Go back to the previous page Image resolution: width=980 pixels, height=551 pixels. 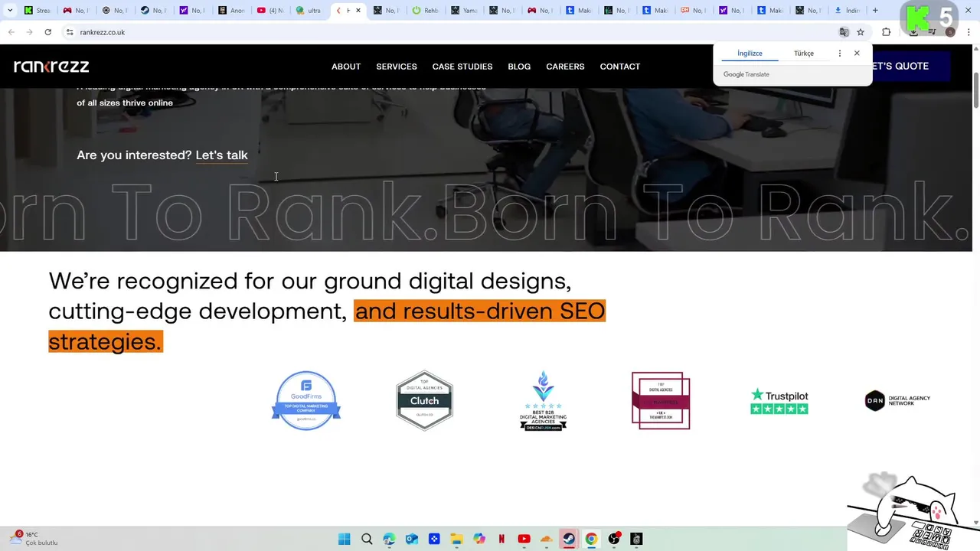pos(11,32)
